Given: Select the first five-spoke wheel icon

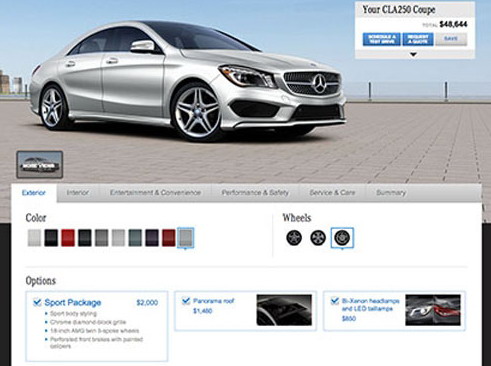Looking at the screenshot, I should tap(294, 238).
